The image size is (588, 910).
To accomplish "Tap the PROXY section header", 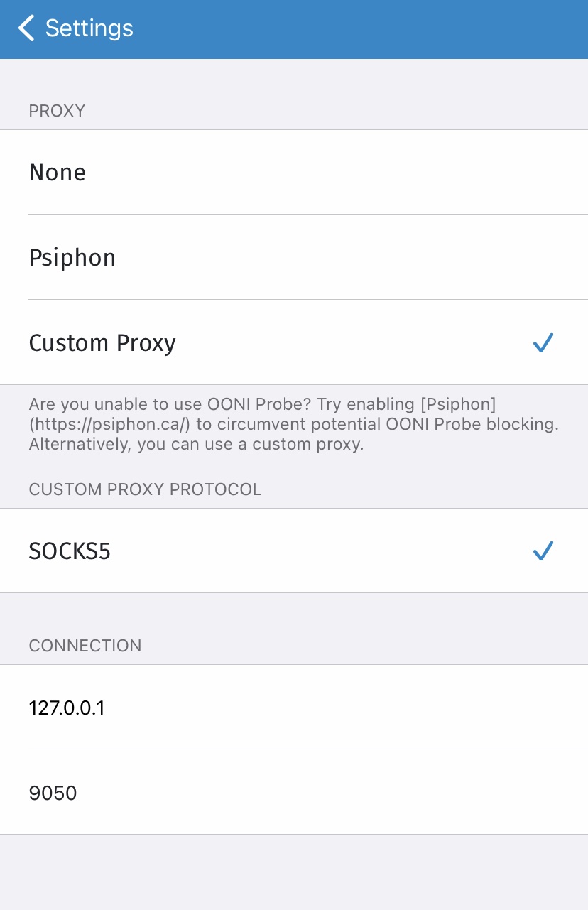I will pos(57,111).
